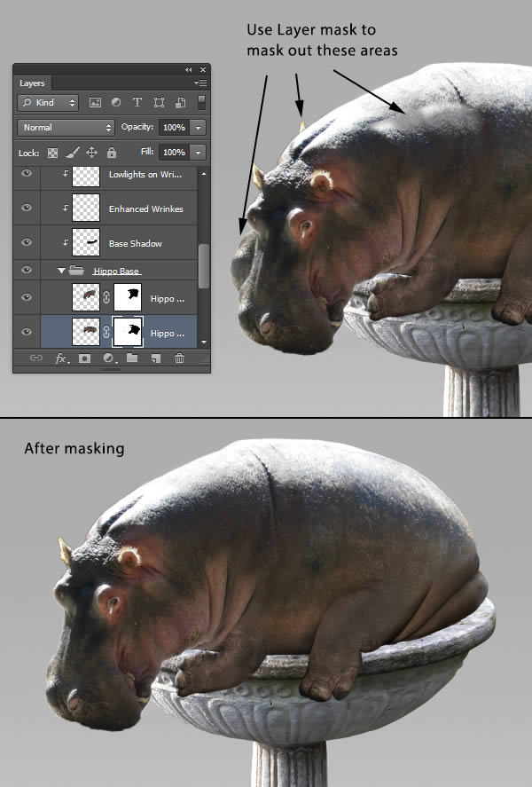Click the selected Hippo layer's image thumbnail

click(86, 332)
